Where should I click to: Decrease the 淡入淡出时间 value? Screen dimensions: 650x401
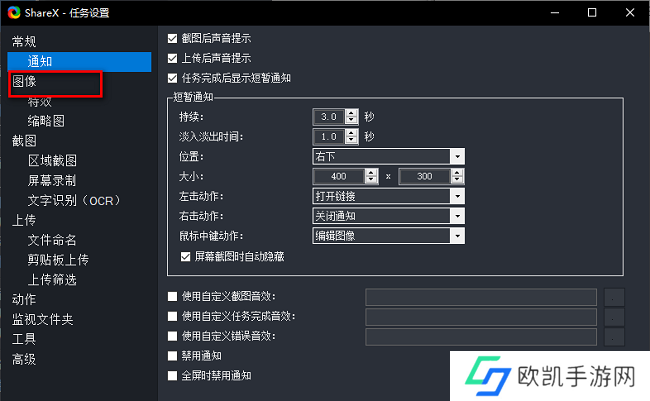pyautogui.click(x=352, y=140)
